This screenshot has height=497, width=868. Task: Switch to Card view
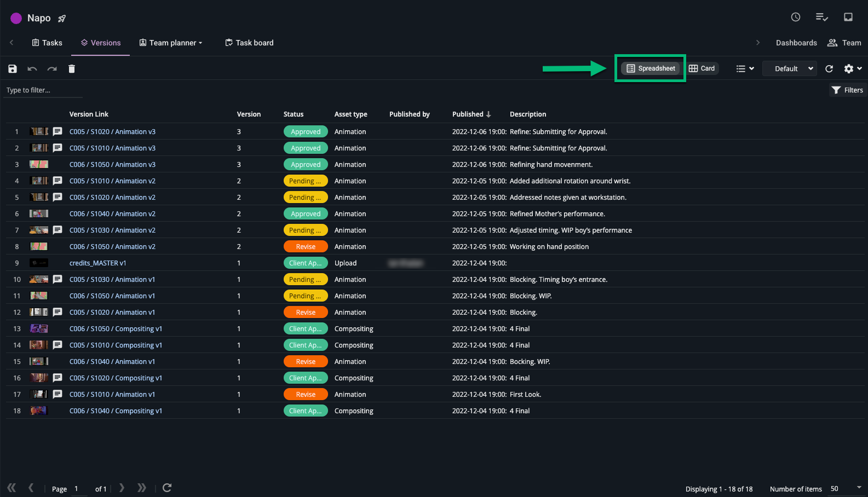click(702, 68)
